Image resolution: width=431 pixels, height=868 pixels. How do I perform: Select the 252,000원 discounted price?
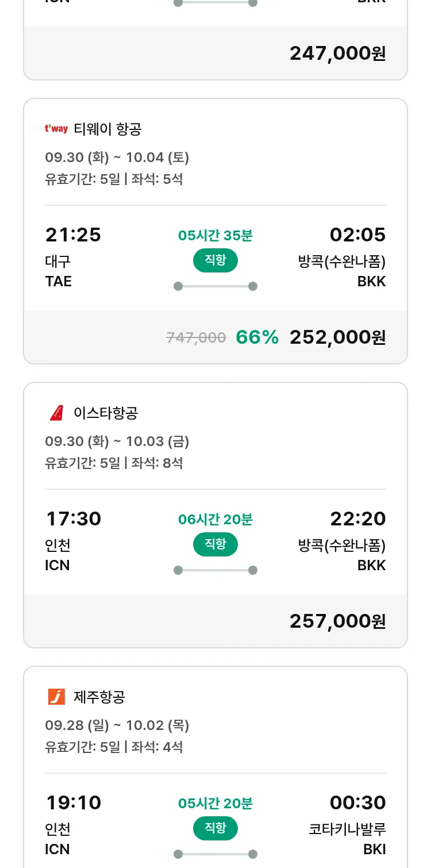click(337, 337)
